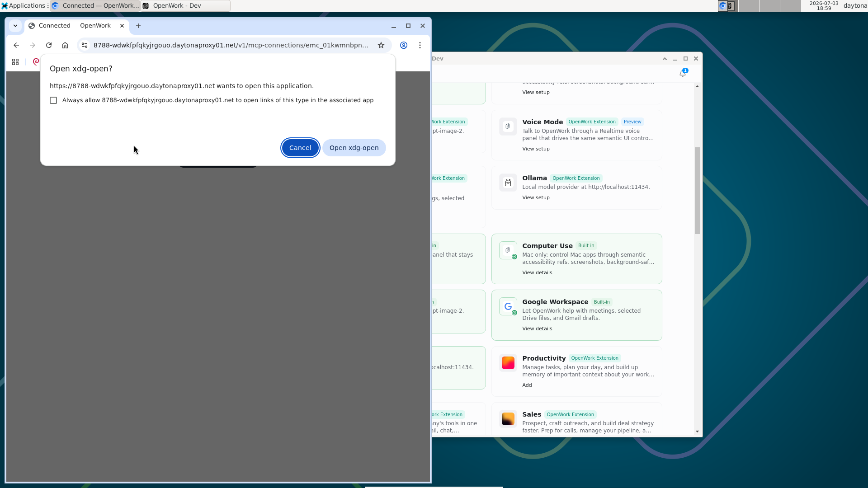Click the OpenWork Dev vertical scrollbar thumb

697,191
